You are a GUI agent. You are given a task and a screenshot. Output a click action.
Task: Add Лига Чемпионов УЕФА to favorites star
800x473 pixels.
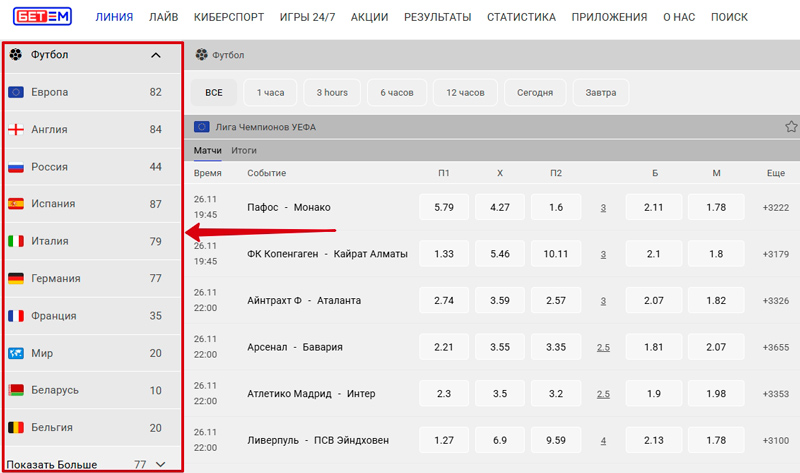(x=791, y=127)
